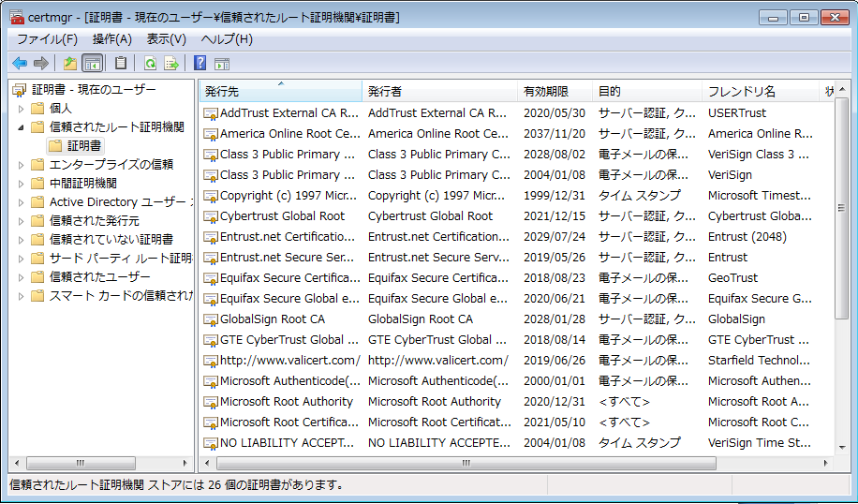This screenshot has height=504, width=858.
Task: Click the list vertical scrollbar down arrow
Action: (842, 448)
